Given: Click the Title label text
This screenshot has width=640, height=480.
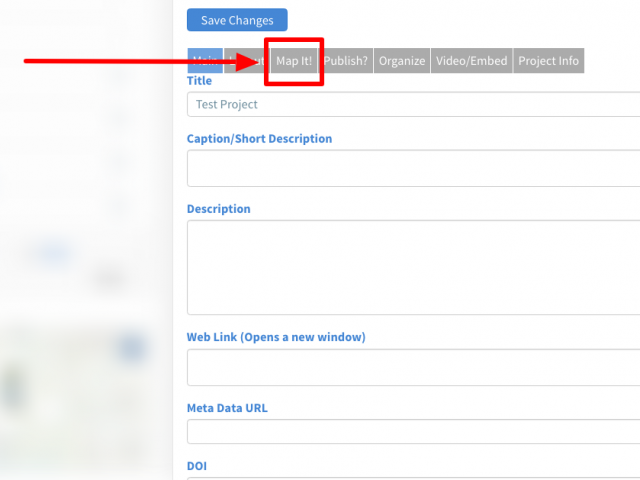Looking at the screenshot, I should [199, 81].
